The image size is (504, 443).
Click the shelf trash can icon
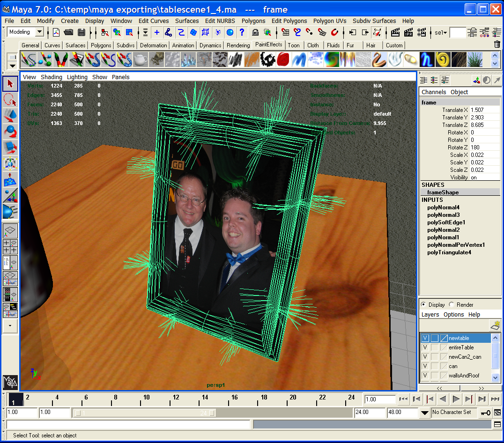point(497,44)
